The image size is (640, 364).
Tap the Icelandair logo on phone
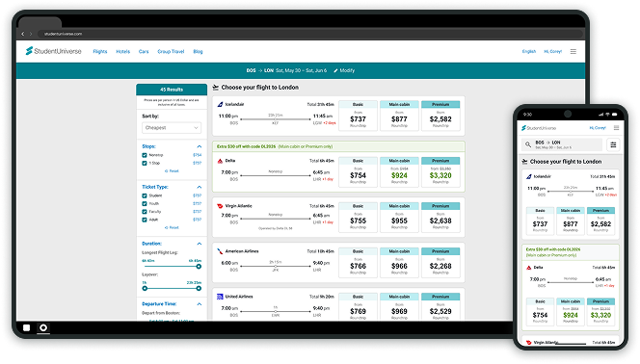point(529,176)
